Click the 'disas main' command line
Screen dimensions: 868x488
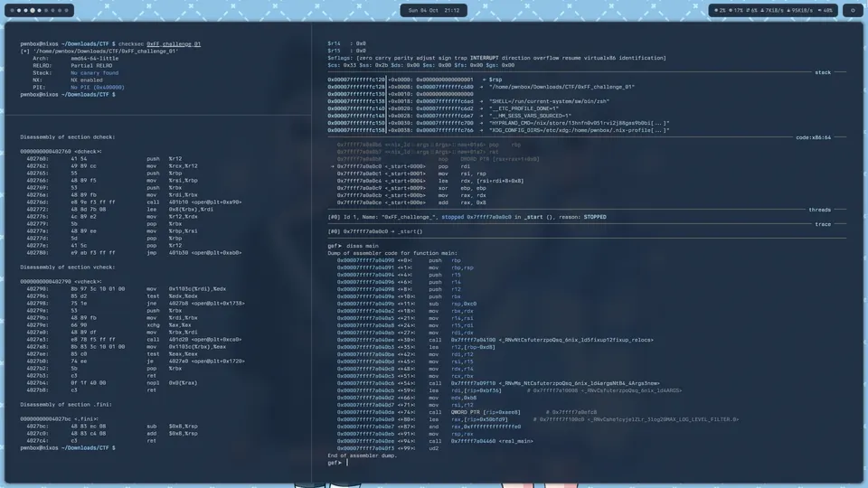[x=362, y=246]
